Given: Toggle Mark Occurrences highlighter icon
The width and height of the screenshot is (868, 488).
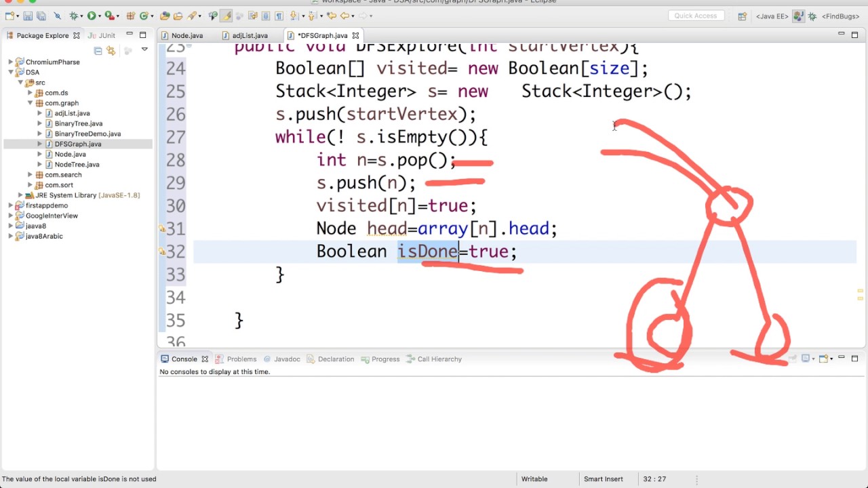Looking at the screenshot, I should click(x=226, y=16).
